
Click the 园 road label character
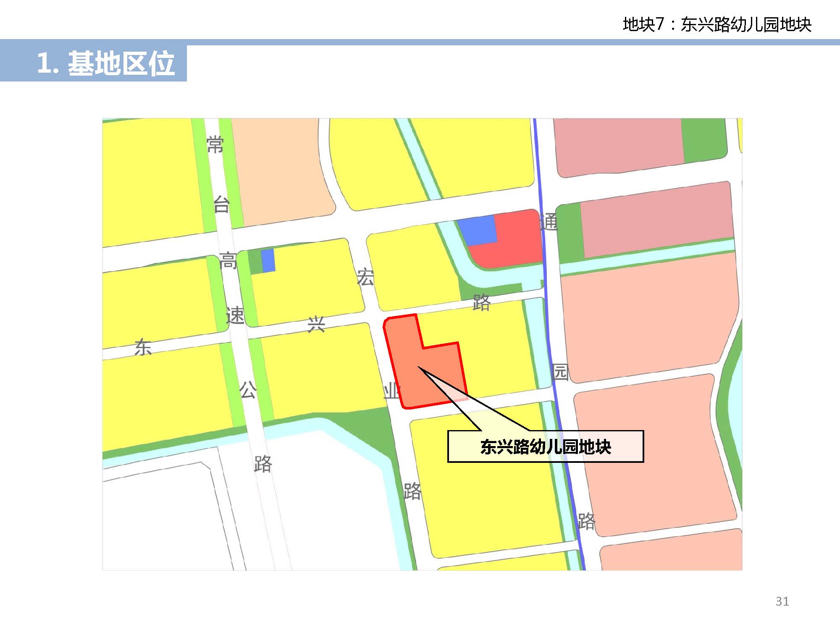[560, 372]
